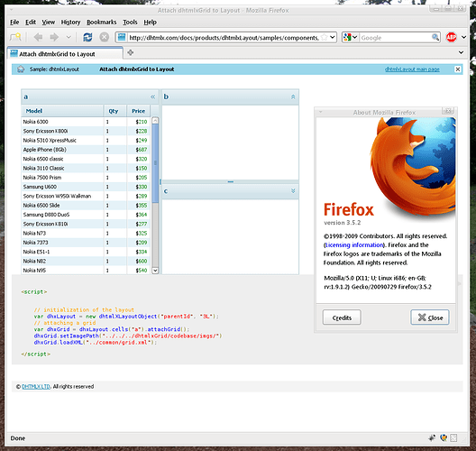This screenshot has width=476, height=451.
Task: Click the Back navigation arrow
Action: [38, 37]
